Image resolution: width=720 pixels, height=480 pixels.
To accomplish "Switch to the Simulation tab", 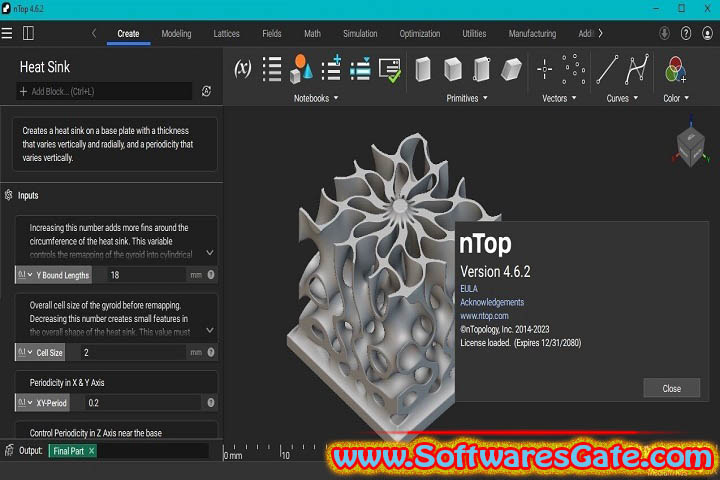I will pyautogui.click(x=360, y=34).
